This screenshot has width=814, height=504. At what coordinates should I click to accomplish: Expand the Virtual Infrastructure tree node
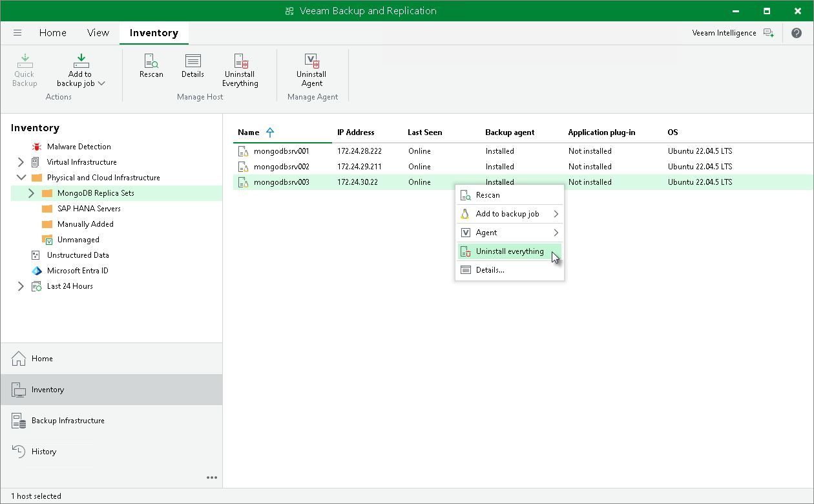click(21, 162)
